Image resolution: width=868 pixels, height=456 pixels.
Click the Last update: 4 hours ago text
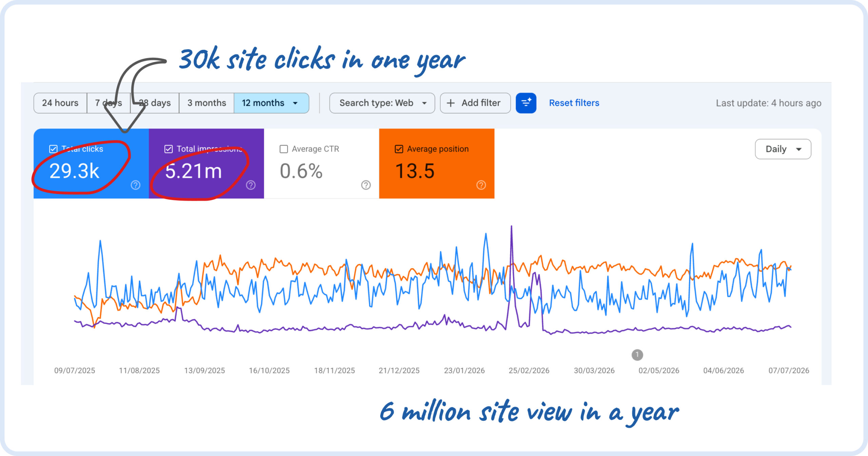click(x=768, y=103)
